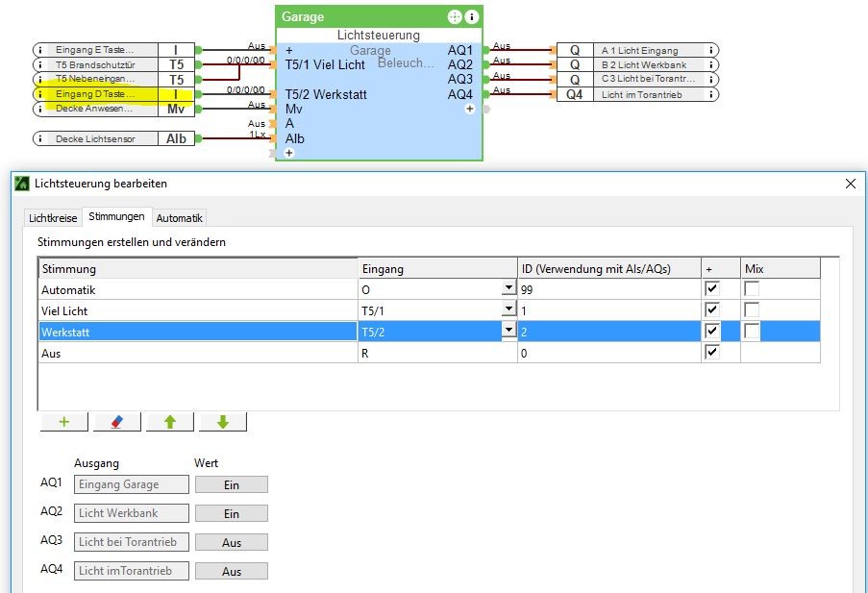868x593 pixels.
Task: Click the plus icon below the AQ4 output
Action: click(470, 110)
